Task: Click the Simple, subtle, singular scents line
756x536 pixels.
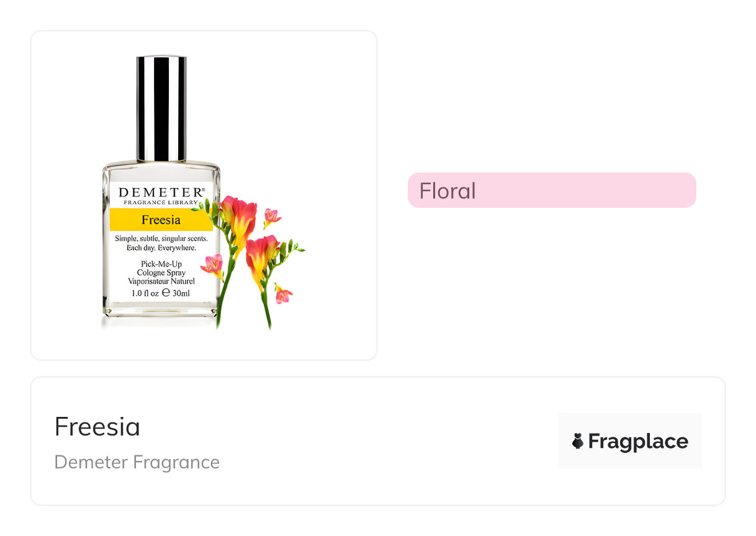Action: (x=161, y=238)
